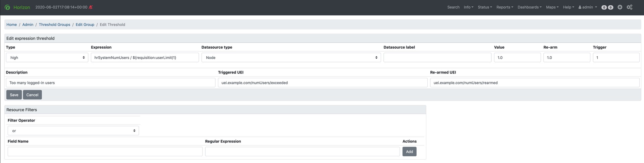Screen dimensions: 644x163
Task: Click the Horizon logo icon
Action: pos(7,7)
